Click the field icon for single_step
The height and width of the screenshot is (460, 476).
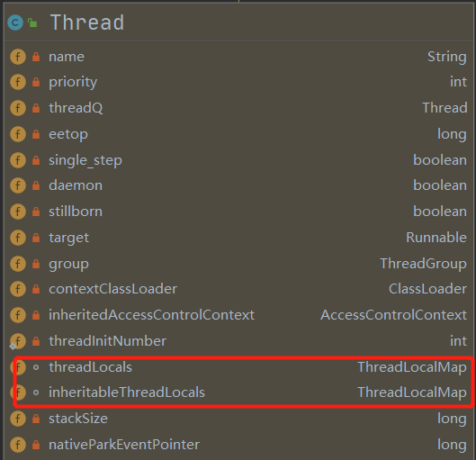coord(18,160)
